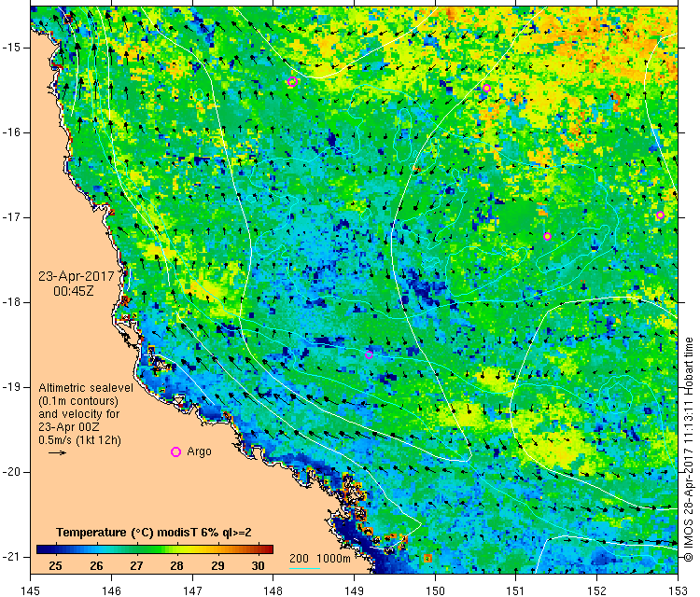This screenshot has width=700, height=597.
Task: Click the '23-Apr 00Z' text line
Action: [69, 426]
